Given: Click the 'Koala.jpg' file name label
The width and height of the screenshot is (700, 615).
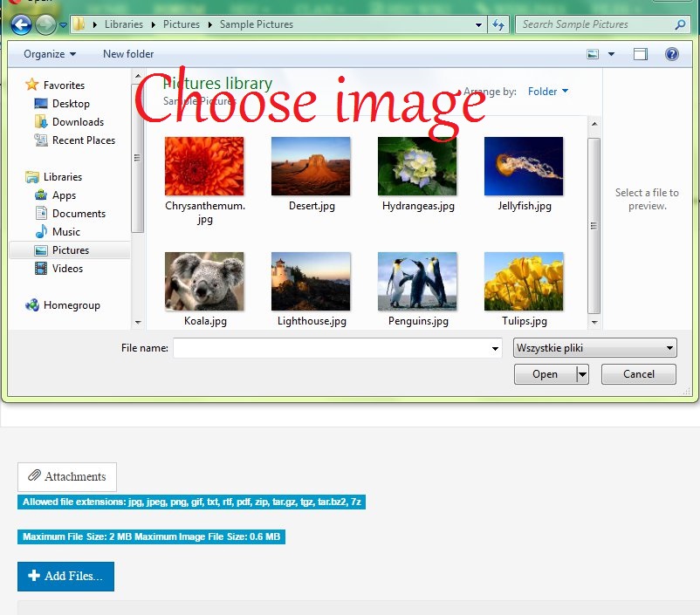Looking at the screenshot, I should click(205, 321).
